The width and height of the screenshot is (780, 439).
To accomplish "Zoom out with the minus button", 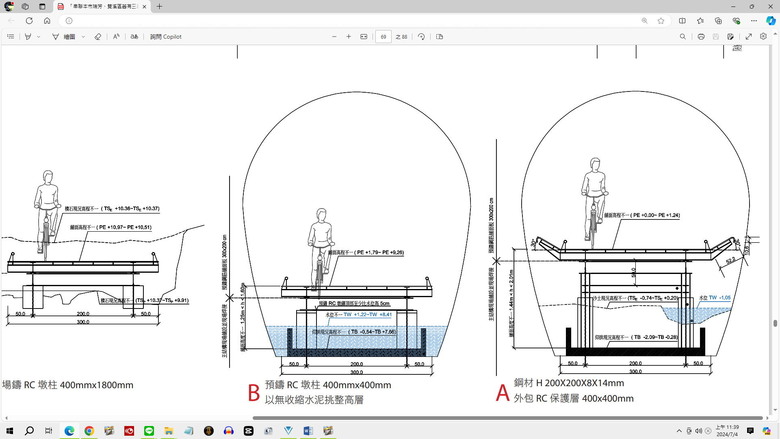I will pyautogui.click(x=334, y=36).
